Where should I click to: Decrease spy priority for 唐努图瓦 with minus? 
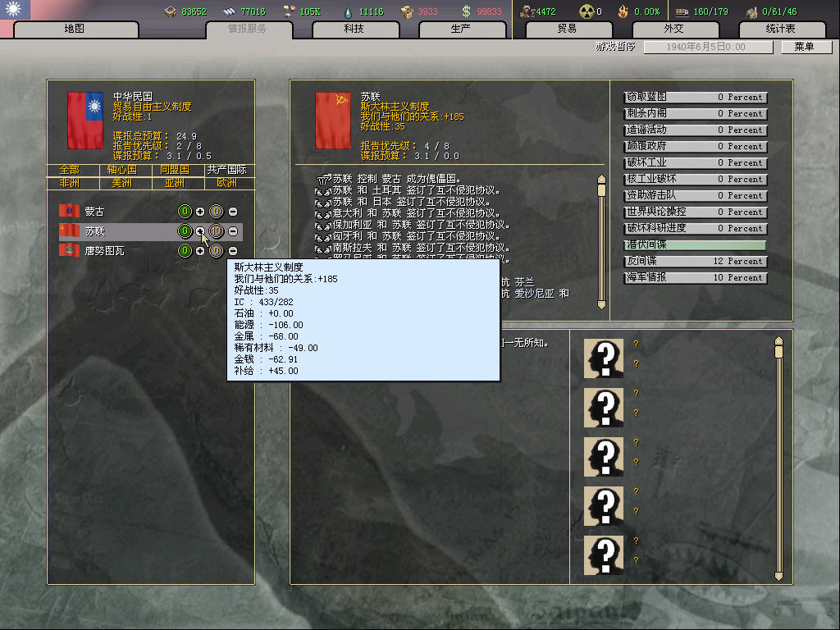[233, 251]
